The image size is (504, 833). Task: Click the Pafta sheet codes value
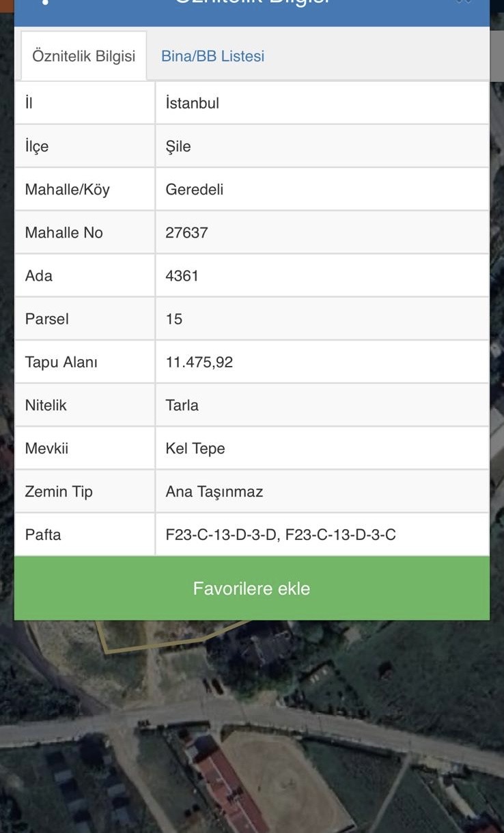point(280,535)
